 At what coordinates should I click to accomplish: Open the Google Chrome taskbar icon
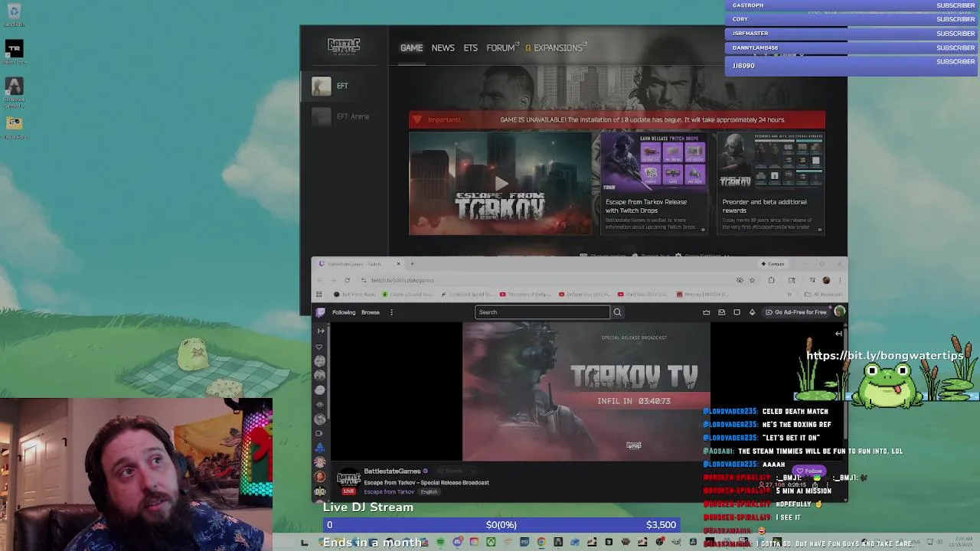tap(541, 543)
